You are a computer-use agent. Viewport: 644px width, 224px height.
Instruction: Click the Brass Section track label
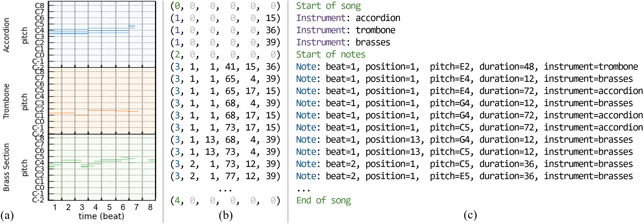(6, 167)
